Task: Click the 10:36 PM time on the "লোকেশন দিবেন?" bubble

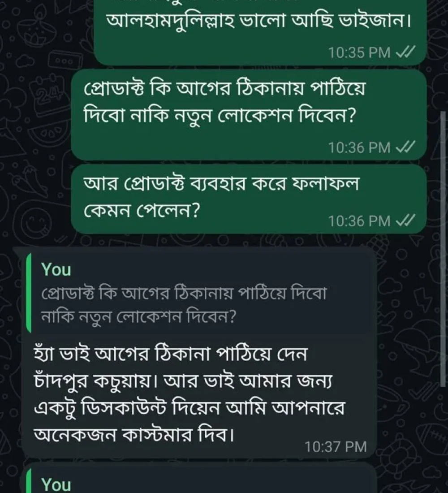Action: (x=359, y=147)
